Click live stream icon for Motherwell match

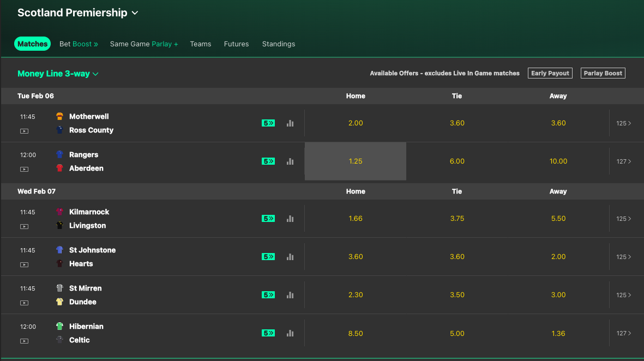[24, 131]
